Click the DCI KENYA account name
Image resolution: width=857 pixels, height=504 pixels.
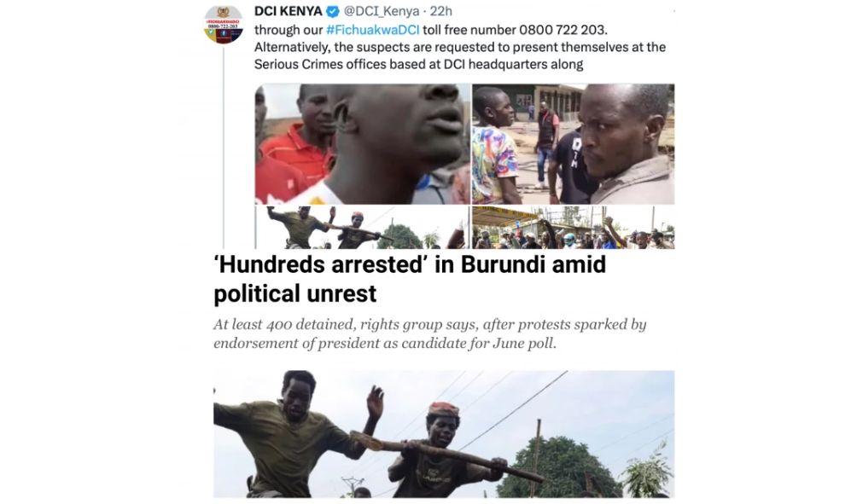point(289,11)
